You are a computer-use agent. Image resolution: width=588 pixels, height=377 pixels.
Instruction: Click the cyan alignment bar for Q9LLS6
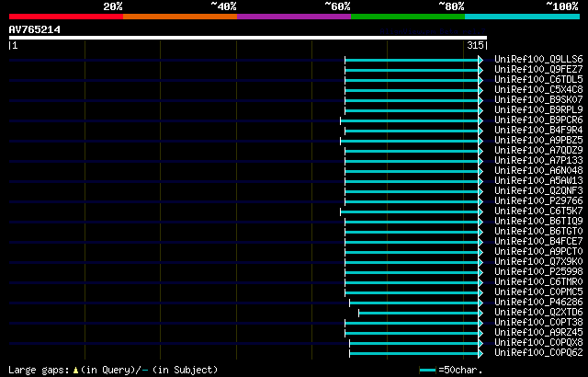[412, 60]
